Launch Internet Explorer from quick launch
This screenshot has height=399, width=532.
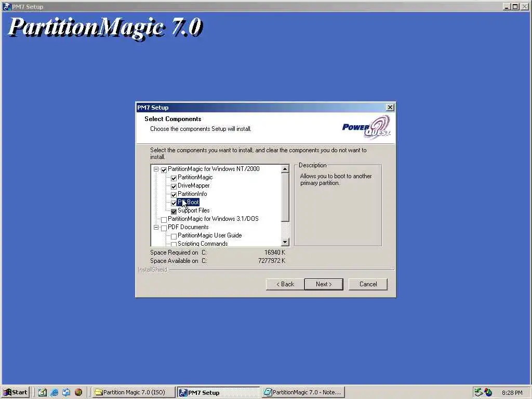click(x=54, y=392)
